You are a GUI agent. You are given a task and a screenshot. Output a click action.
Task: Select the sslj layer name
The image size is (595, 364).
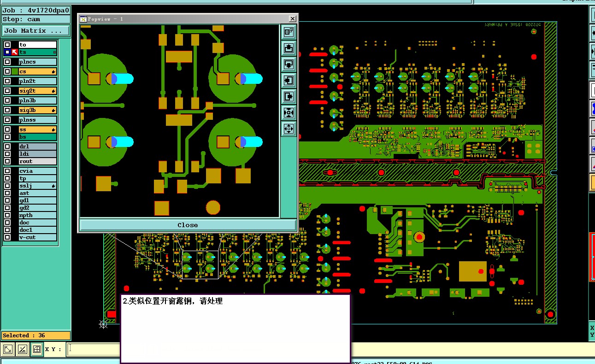point(37,186)
